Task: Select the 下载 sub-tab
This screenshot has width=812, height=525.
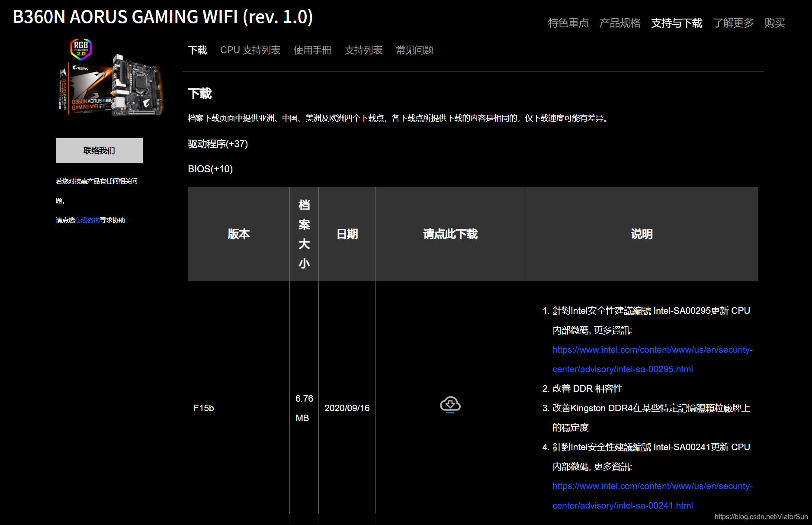Action: coord(197,50)
